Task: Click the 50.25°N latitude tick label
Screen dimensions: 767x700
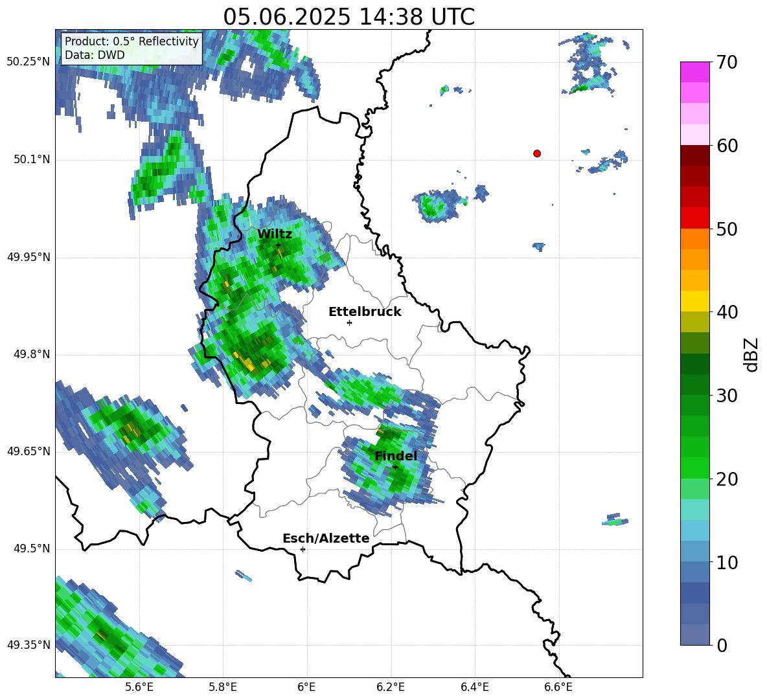Action: coord(29,62)
